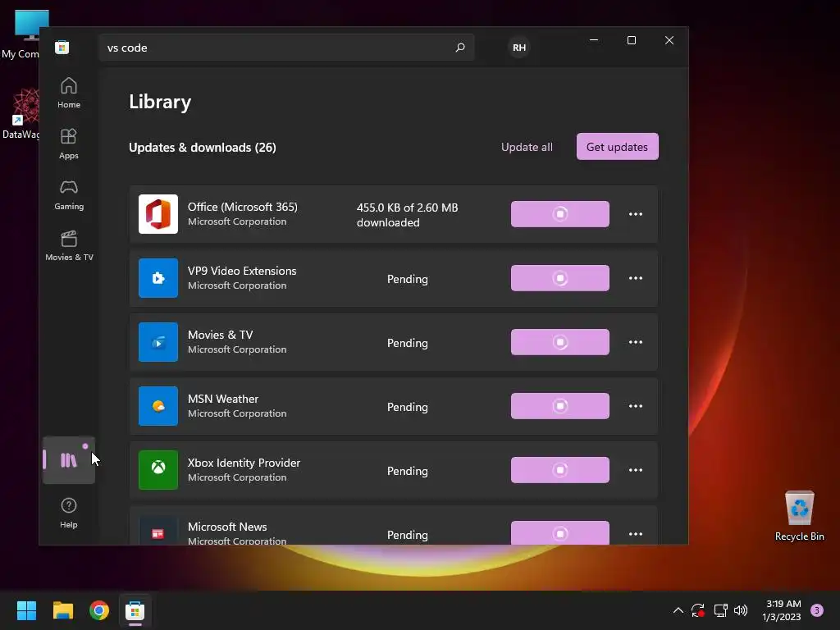Open the clock showing 3:19 AM
The height and width of the screenshot is (630, 840).
(782, 610)
